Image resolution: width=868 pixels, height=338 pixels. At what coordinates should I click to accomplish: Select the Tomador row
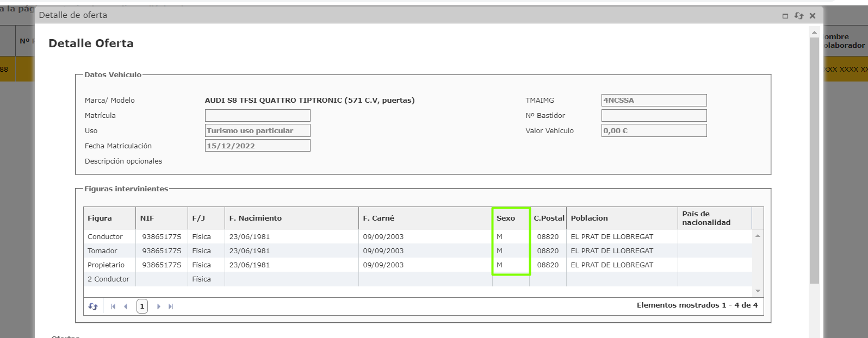click(418, 251)
